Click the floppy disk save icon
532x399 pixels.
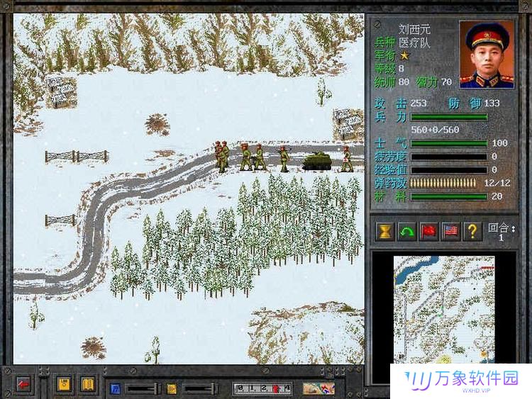point(64,384)
